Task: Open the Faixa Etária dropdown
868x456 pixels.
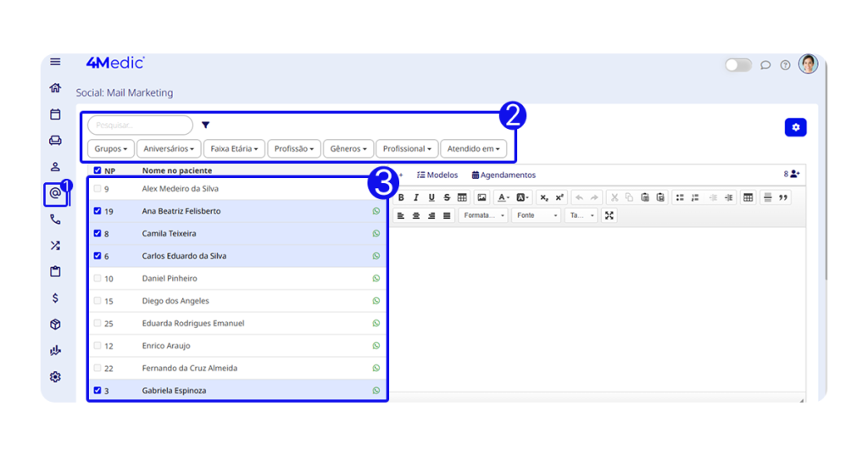Action: click(234, 148)
